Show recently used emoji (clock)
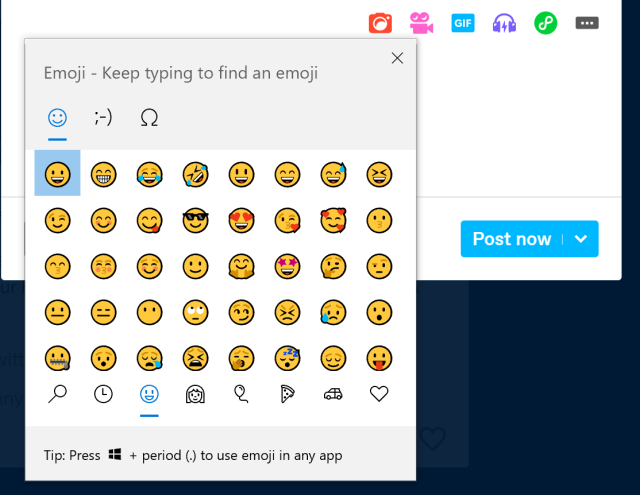This screenshot has height=495, width=640. point(103,394)
